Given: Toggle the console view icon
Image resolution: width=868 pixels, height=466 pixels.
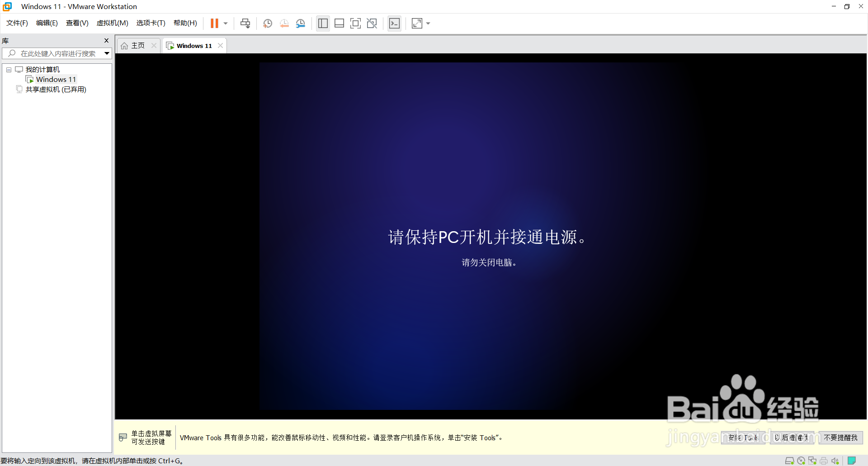Looking at the screenshot, I should point(394,24).
